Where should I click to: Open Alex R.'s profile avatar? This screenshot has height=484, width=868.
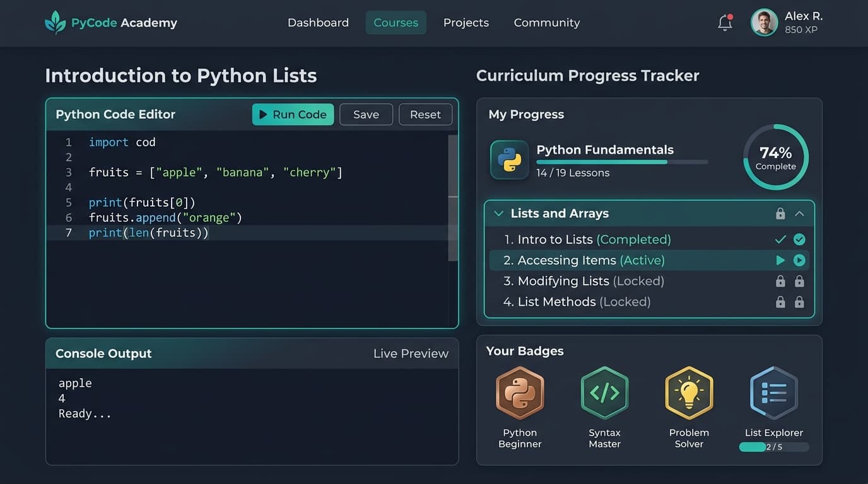click(764, 23)
